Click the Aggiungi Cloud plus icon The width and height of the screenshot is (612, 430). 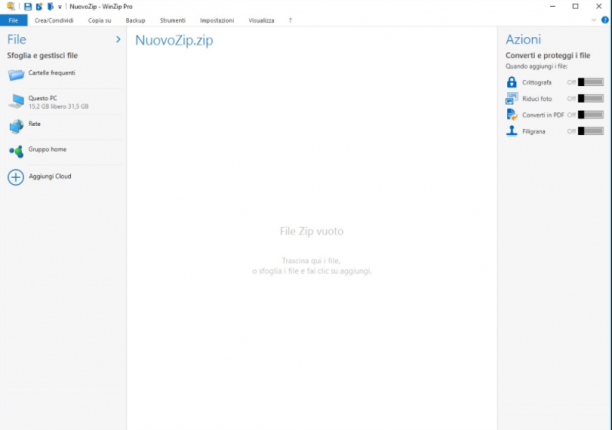click(16, 177)
